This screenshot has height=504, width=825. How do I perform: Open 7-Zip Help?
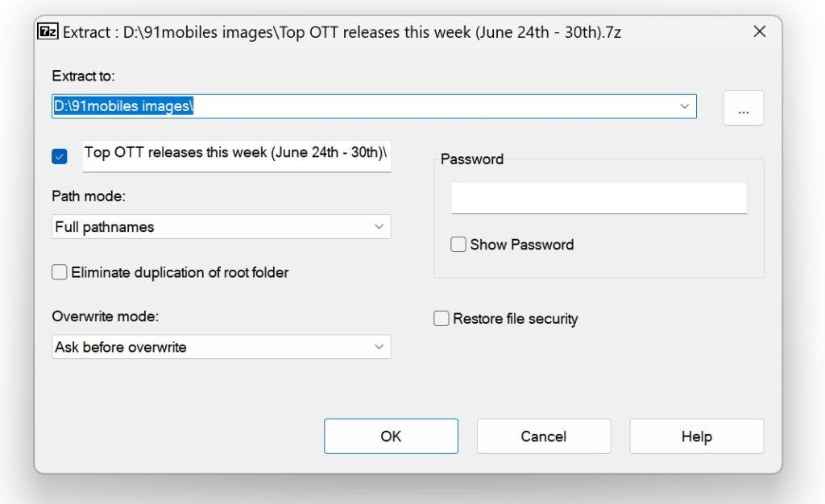coord(696,436)
